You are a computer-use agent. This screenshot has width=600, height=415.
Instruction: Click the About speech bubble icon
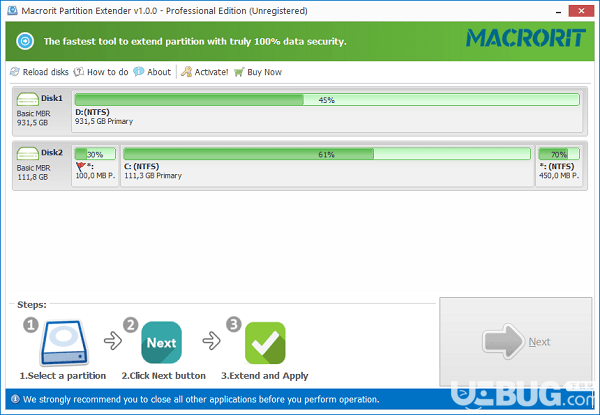point(139,72)
